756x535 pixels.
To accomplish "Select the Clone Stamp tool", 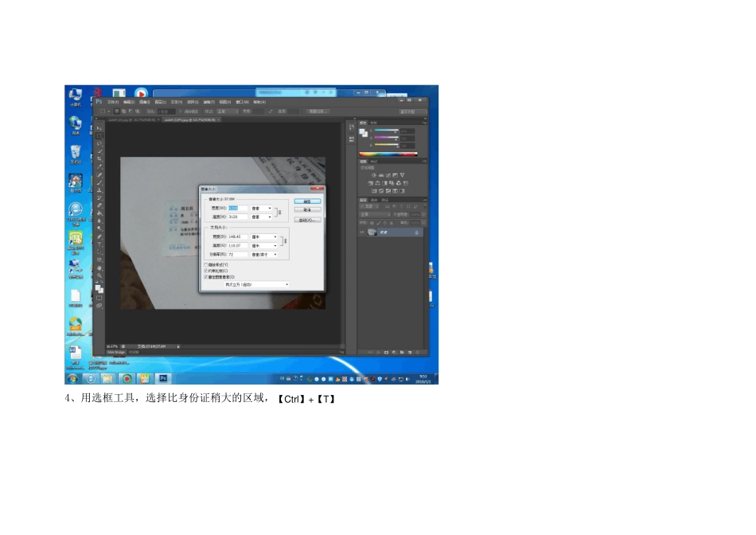I will point(99,190).
